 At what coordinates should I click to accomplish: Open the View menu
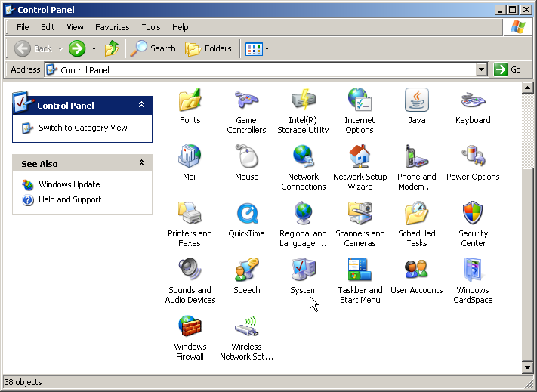click(75, 27)
